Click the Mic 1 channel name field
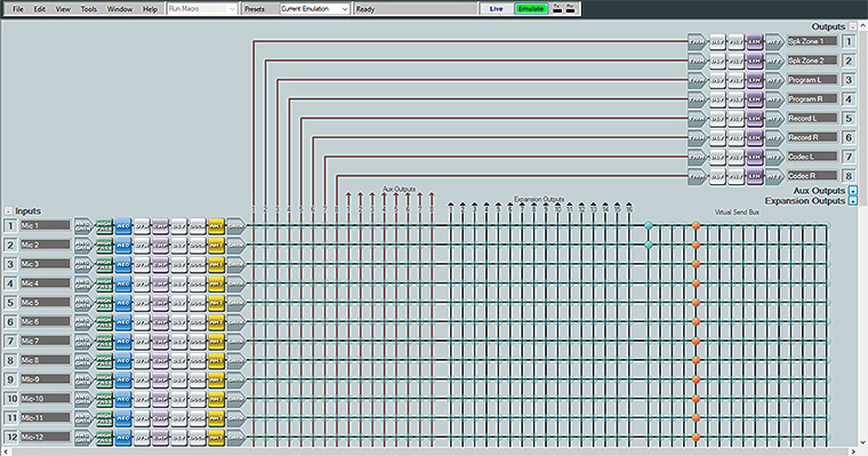Screen dimensions: 868x456 [x=45, y=226]
